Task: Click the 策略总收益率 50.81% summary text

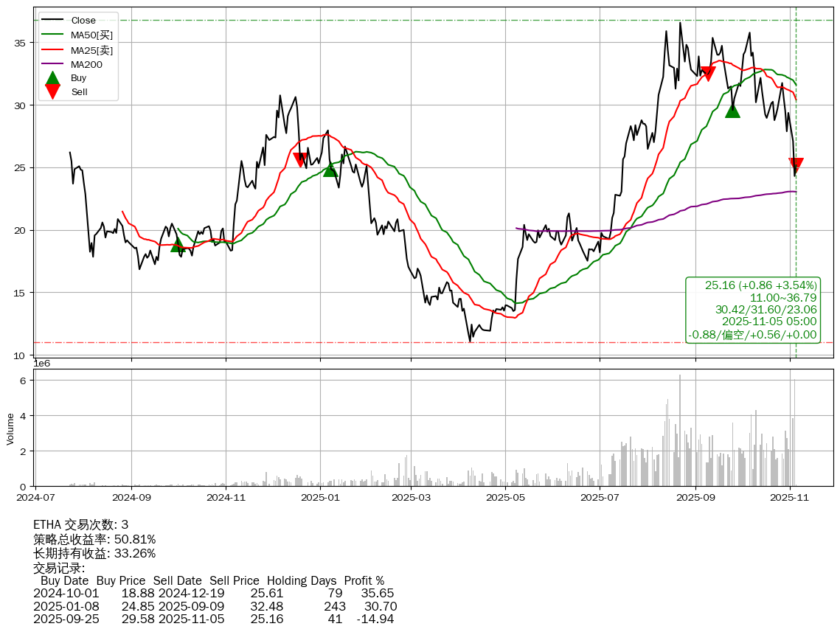Action: pyautogui.click(x=94, y=539)
